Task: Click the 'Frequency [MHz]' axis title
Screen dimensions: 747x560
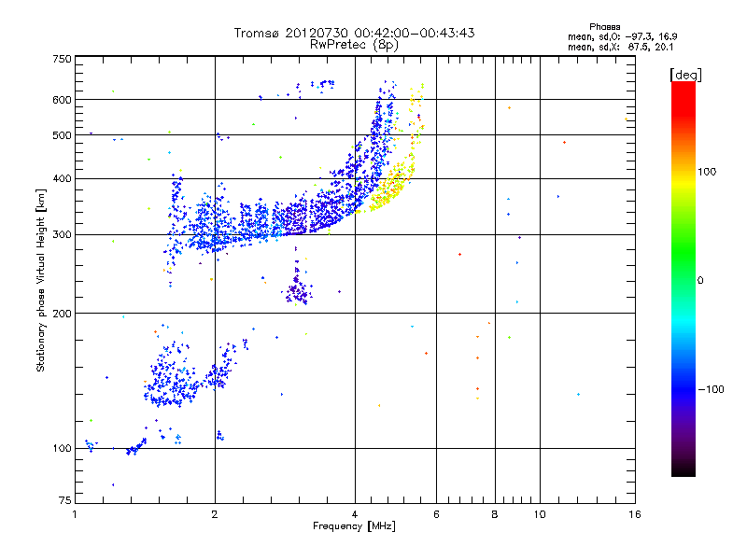Action: pyautogui.click(x=354, y=526)
